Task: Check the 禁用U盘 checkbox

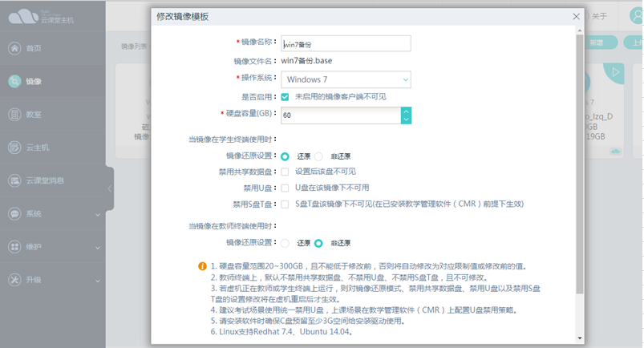Action: (285, 188)
